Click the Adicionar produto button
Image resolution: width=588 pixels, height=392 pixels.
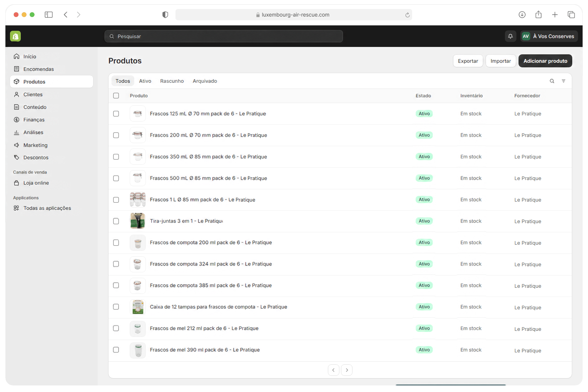545,61
